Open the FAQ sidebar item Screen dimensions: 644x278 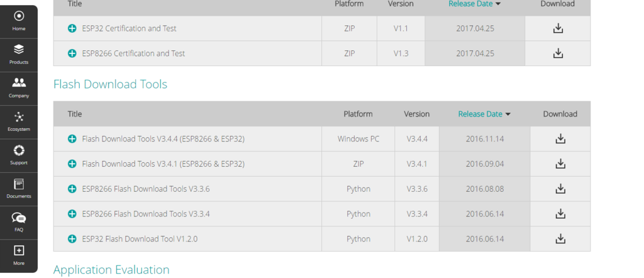coord(19,222)
